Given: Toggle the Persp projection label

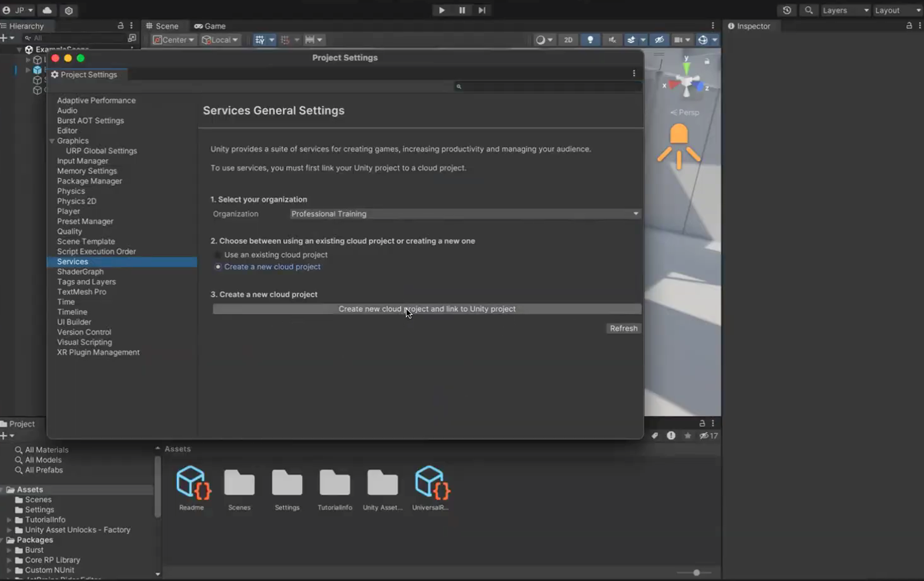Looking at the screenshot, I should (685, 112).
